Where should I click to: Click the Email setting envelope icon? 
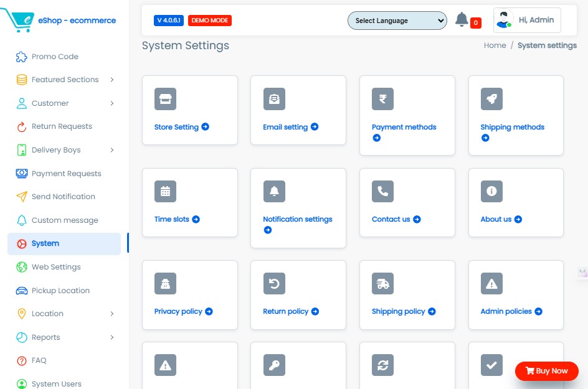point(274,99)
